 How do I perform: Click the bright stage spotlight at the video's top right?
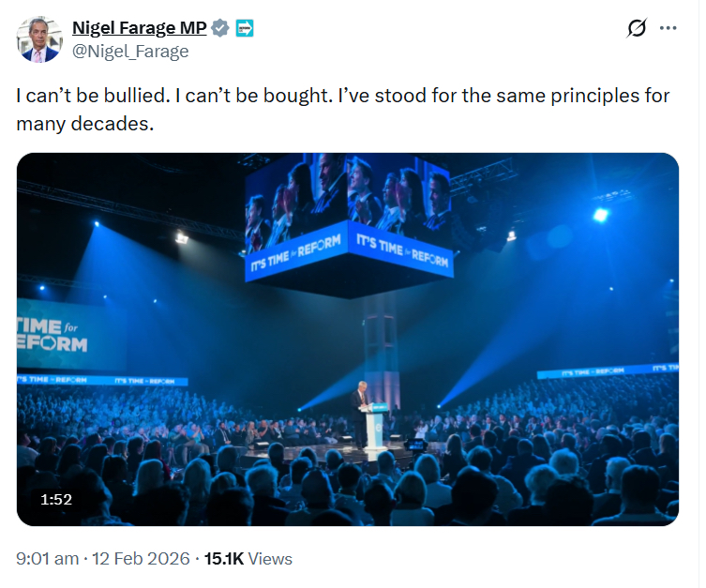point(600,215)
